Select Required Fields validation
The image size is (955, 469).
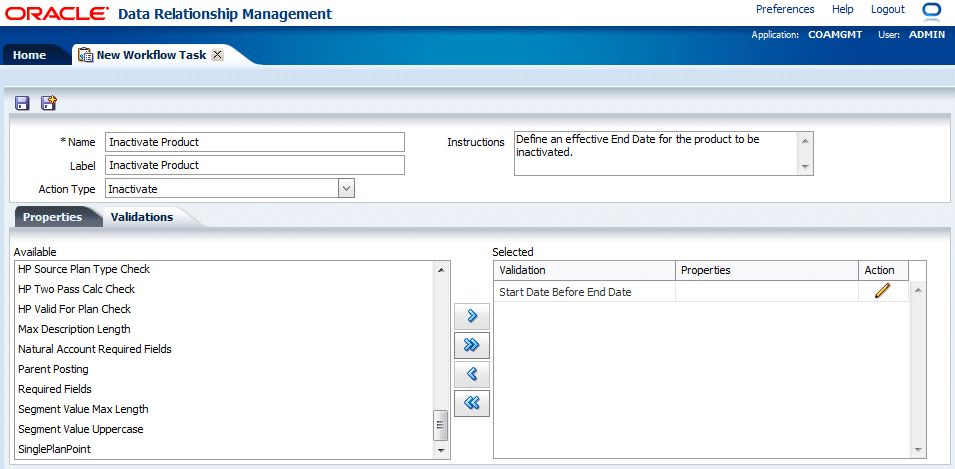[x=55, y=389]
